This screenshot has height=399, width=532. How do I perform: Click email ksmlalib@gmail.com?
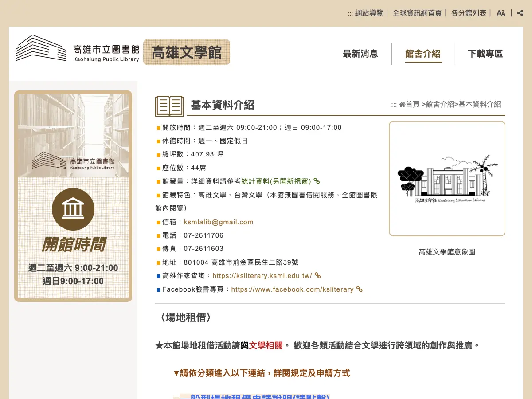coord(219,222)
